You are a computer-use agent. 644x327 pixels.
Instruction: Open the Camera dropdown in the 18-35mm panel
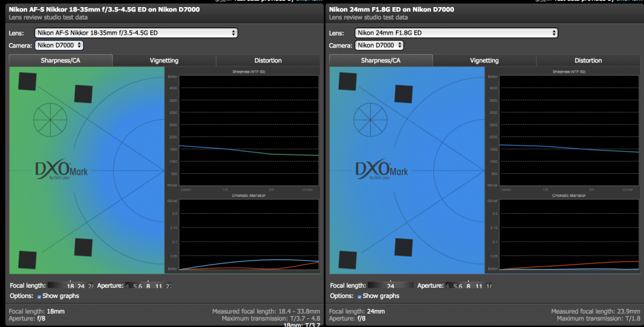[59, 45]
